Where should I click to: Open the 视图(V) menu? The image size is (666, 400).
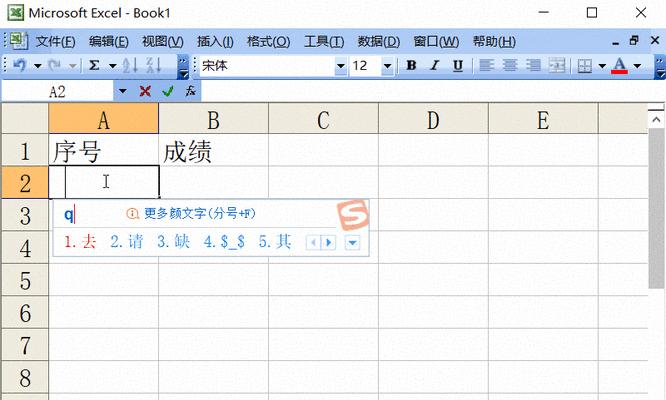coord(163,42)
